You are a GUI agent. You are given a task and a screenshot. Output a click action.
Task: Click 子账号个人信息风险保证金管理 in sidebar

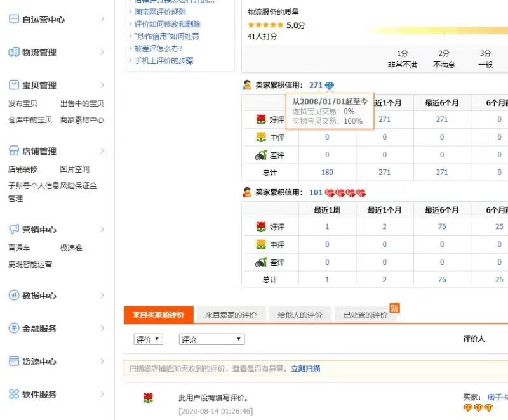(x=53, y=192)
